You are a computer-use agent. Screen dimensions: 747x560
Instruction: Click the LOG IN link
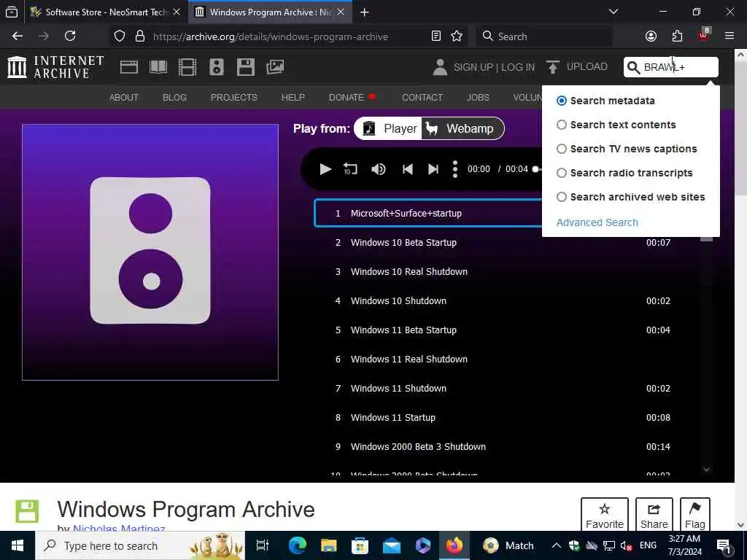tap(518, 67)
